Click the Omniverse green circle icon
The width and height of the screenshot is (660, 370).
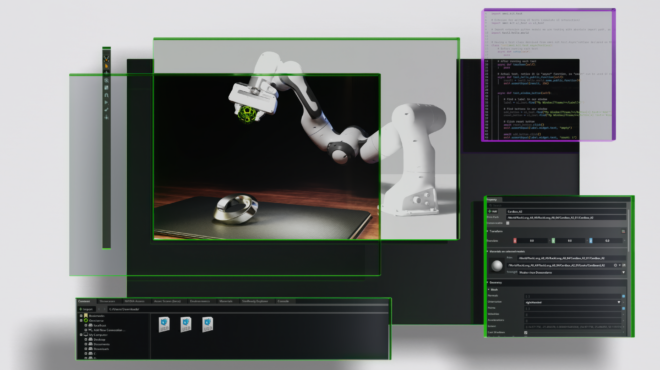pyautogui.click(x=86, y=320)
